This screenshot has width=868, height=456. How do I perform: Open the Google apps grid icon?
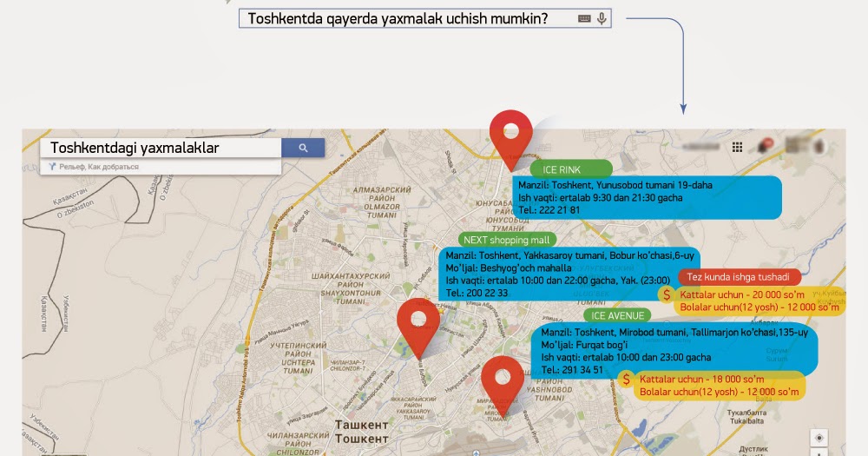pyautogui.click(x=737, y=147)
